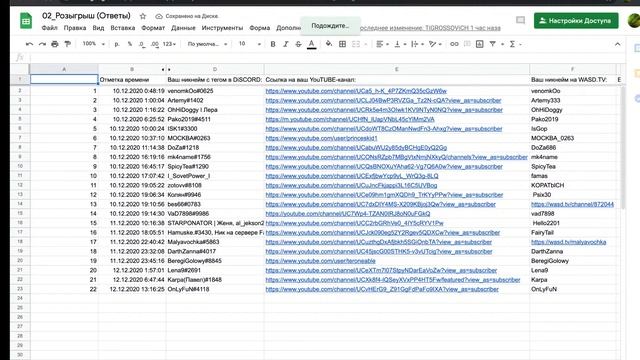This screenshot has height=360, width=640.
Task: Open the Вставка menu
Action: [122, 28]
